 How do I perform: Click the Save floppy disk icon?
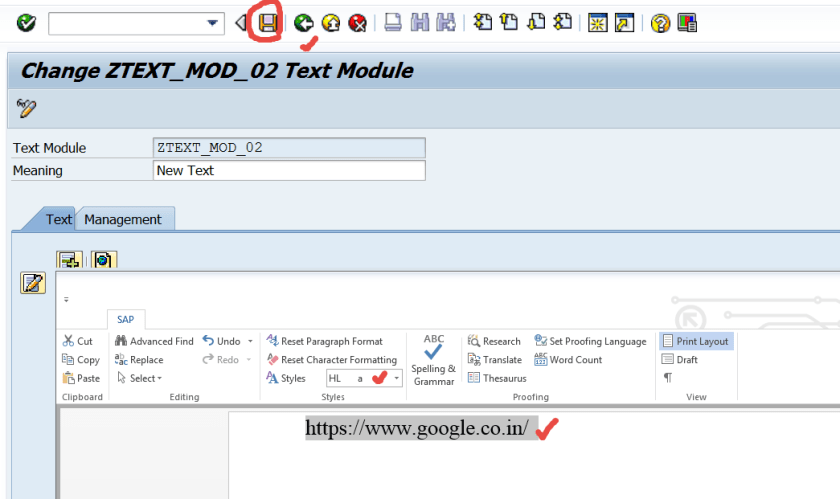[x=268, y=23]
